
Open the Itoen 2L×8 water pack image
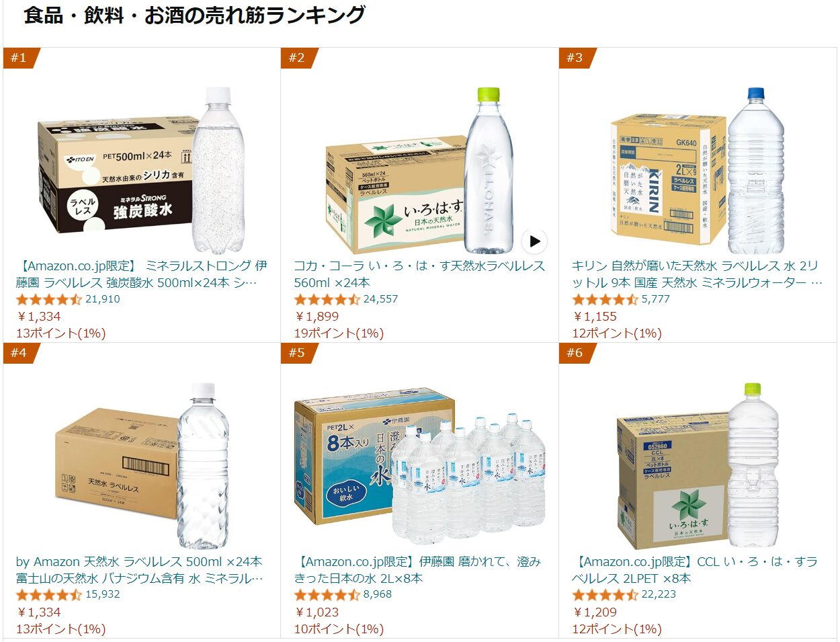(420, 466)
